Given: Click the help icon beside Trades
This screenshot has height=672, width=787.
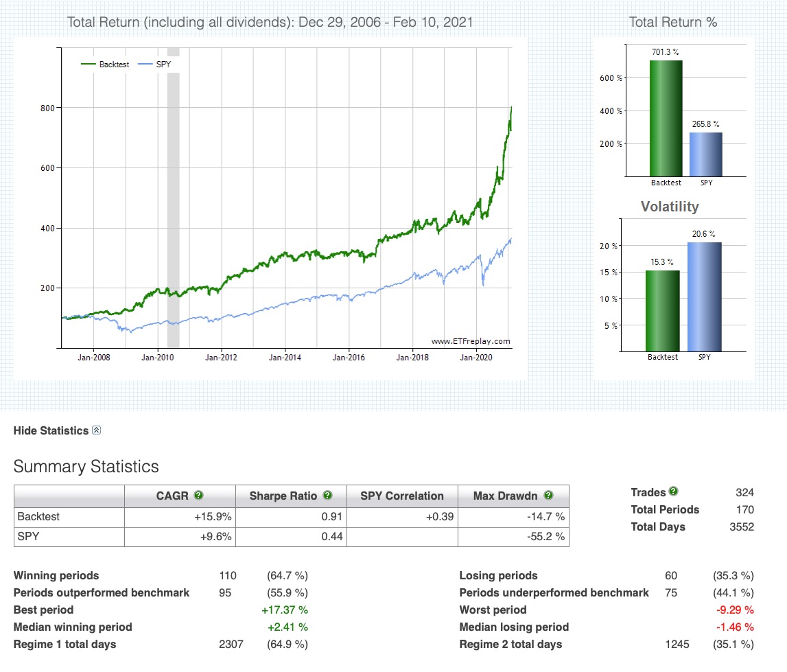Looking at the screenshot, I should point(673,491).
